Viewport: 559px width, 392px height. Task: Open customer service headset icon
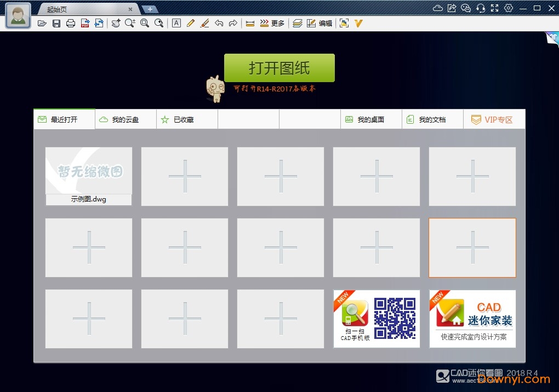(x=481, y=8)
